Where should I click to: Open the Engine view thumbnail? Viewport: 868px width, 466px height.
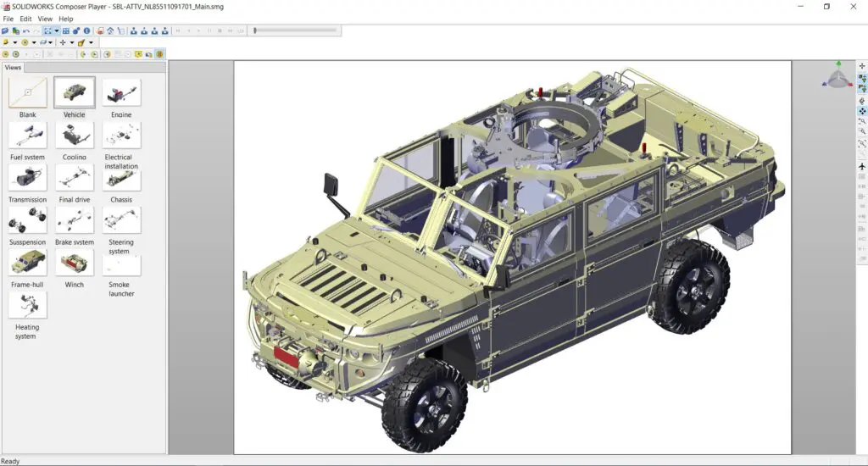121,92
